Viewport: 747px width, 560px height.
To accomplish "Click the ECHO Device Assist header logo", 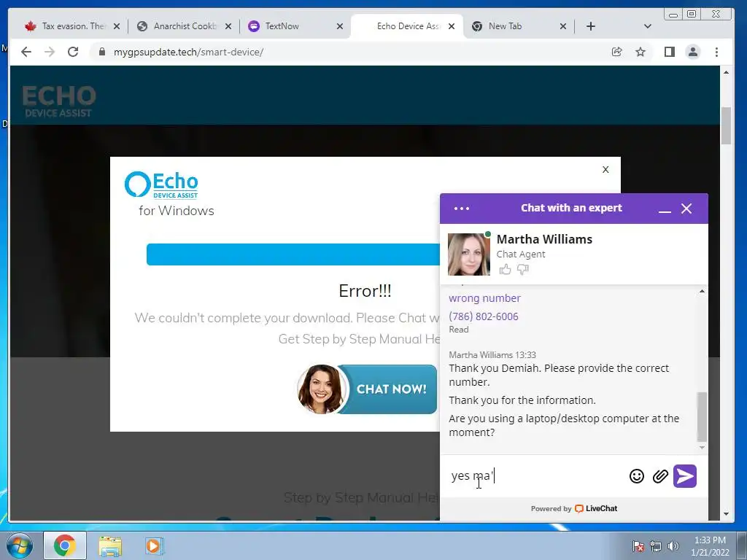I will click(59, 101).
